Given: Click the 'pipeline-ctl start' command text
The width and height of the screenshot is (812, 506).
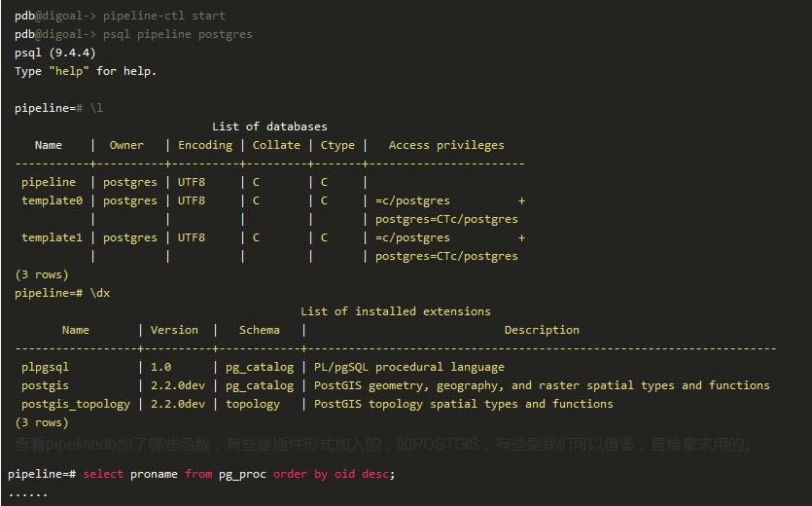Looking at the screenshot, I should point(163,16).
